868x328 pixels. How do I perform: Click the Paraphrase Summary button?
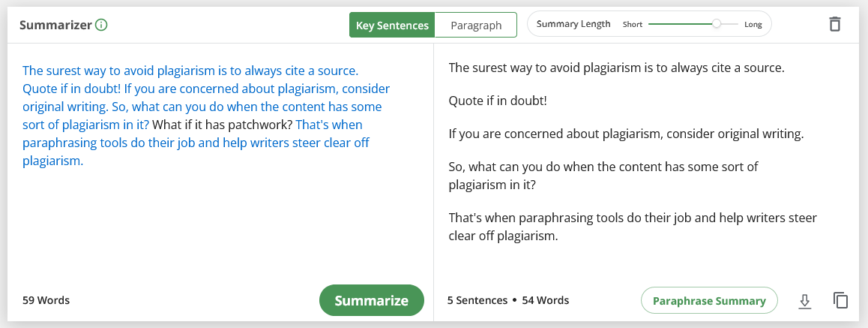[x=709, y=301]
